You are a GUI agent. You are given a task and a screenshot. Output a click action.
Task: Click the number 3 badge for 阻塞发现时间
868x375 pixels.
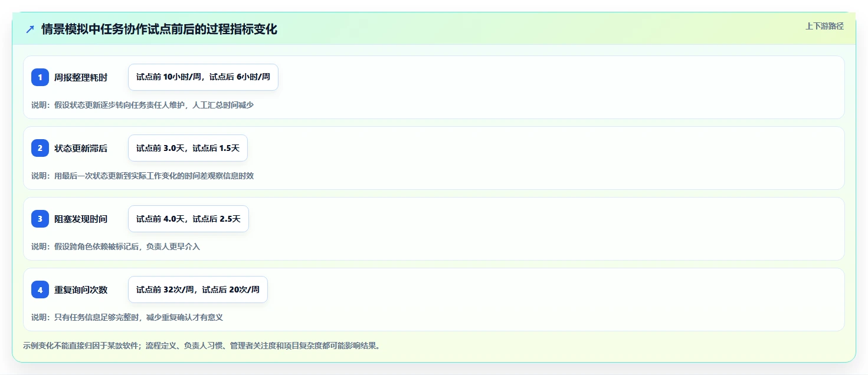coord(40,219)
